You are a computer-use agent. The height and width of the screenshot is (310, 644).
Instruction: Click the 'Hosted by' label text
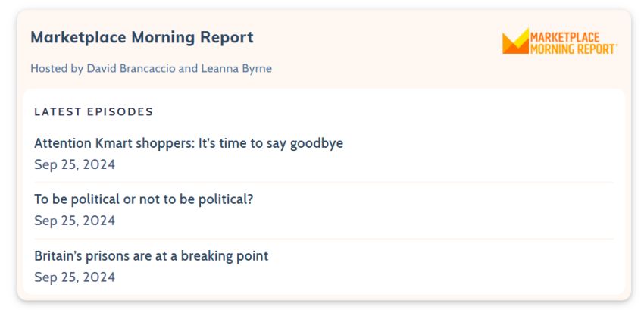click(57, 68)
